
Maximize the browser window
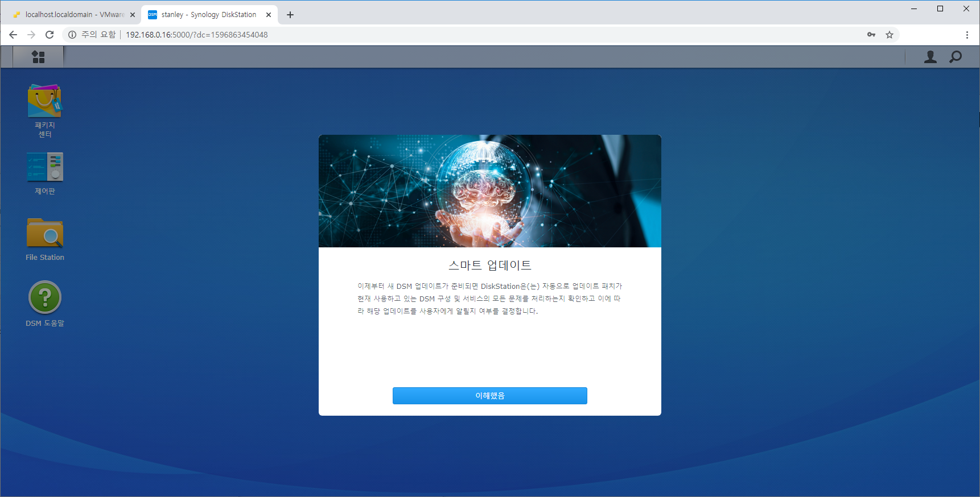[940, 9]
